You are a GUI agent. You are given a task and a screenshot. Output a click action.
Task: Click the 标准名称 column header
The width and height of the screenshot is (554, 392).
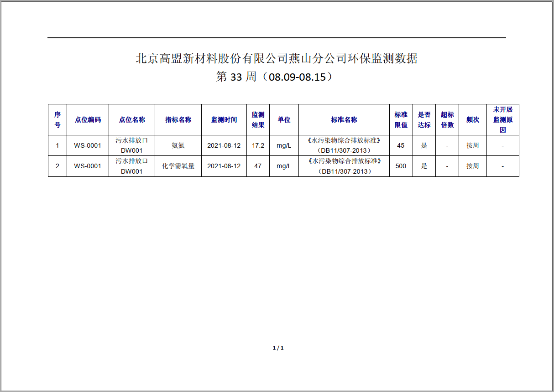(x=343, y=119)
